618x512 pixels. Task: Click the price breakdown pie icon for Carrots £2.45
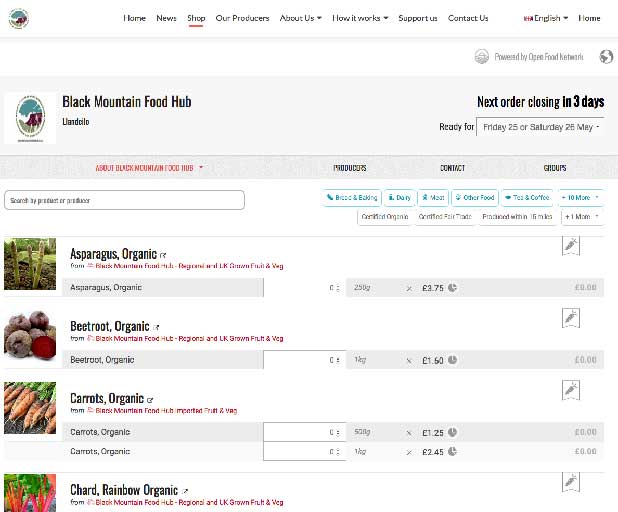pos(452,451)
